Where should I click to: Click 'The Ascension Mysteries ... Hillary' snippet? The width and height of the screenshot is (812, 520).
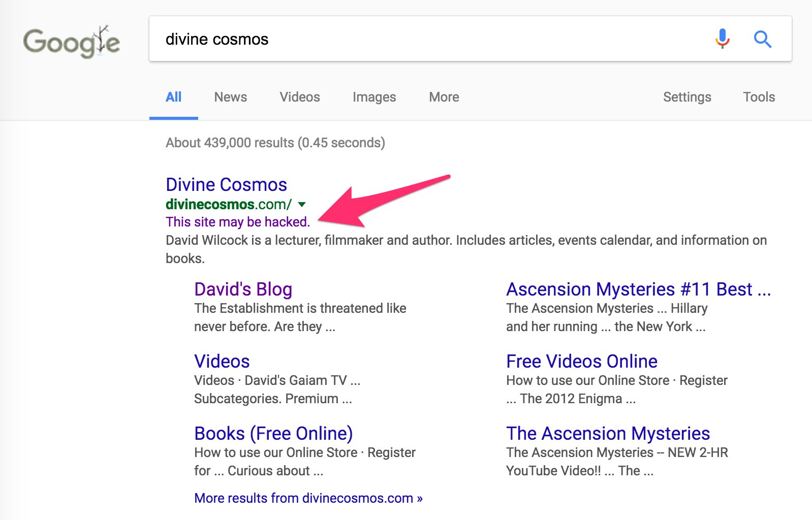click(607, 308)
